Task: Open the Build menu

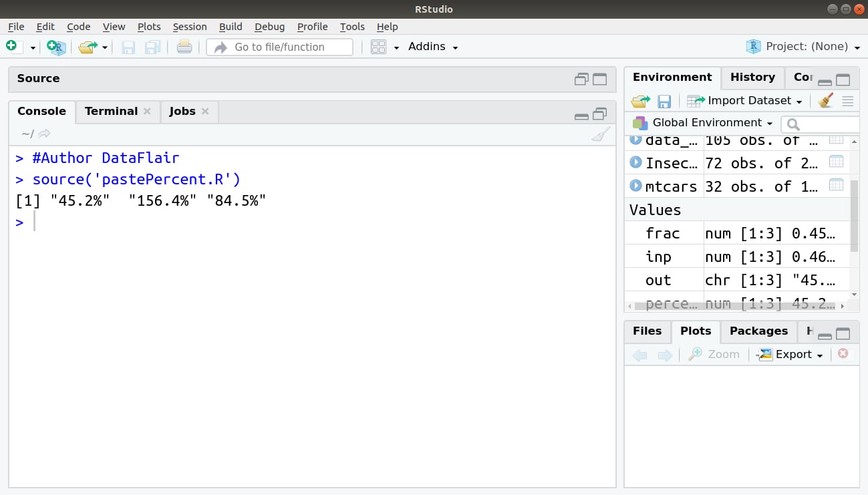Action: point(231,27)
